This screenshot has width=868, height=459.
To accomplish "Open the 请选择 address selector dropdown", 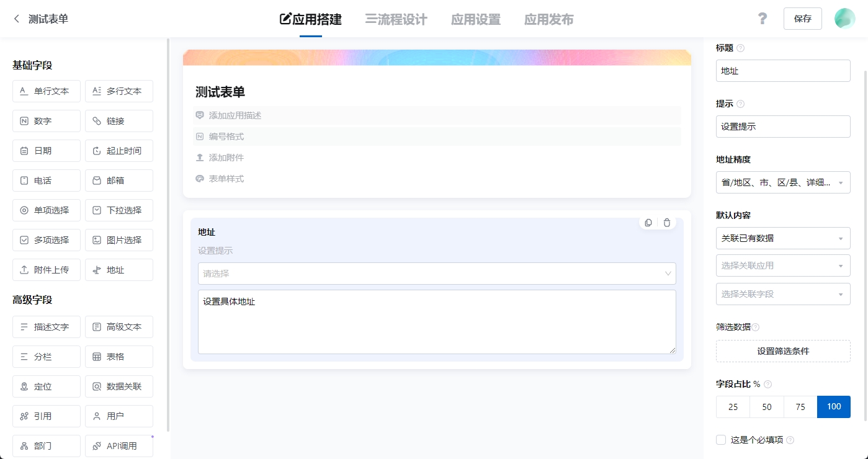I will 436,274.
